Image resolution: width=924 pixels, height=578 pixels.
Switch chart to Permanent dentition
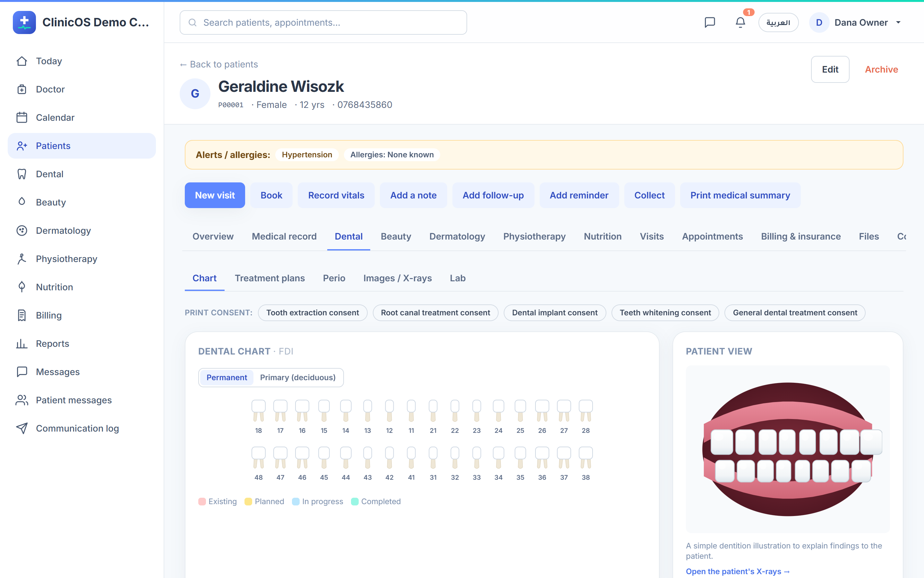pos(227,378)
